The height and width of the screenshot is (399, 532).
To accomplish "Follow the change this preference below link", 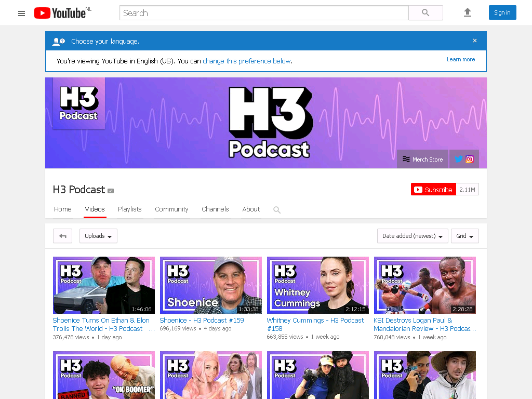I will 247,61.
